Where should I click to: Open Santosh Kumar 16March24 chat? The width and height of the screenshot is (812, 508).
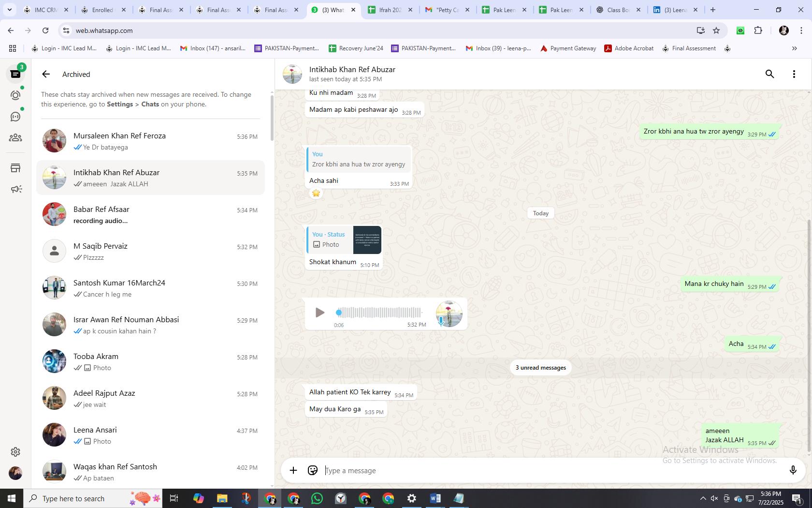pos(150,288)
